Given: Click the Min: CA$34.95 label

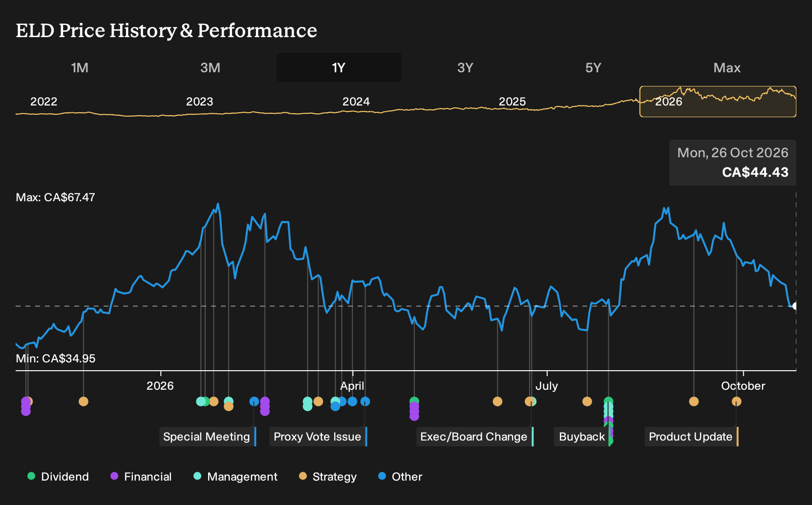Looking at the screenshot, I should [55, 358].
